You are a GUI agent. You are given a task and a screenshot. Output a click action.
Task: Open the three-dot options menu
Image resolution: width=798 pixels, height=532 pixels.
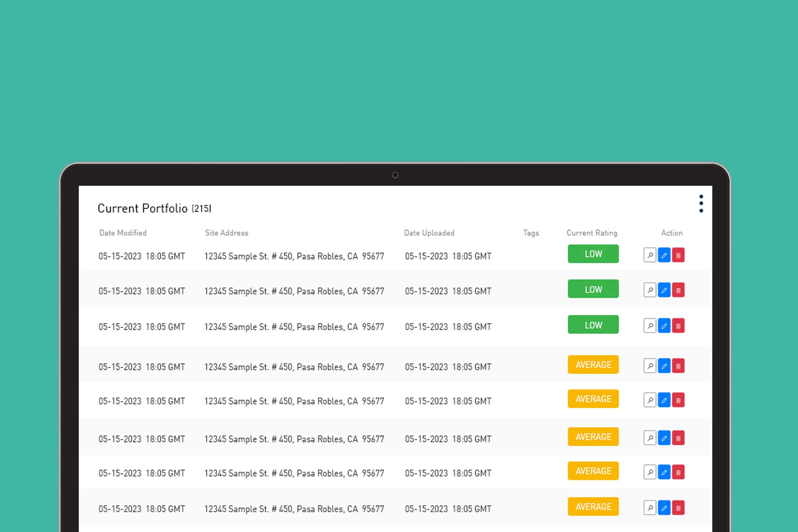(x=701, y=204)
